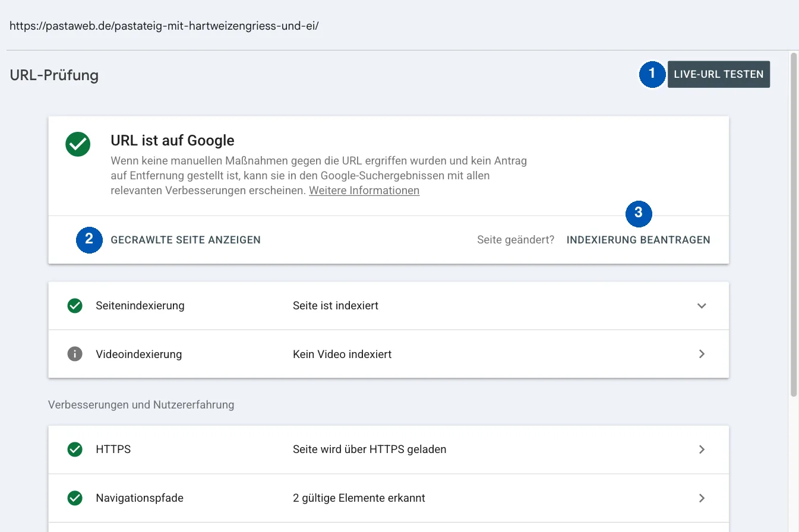Expand the Seitenindexierung chevron
799x532 pixels.
pos(702,306)
